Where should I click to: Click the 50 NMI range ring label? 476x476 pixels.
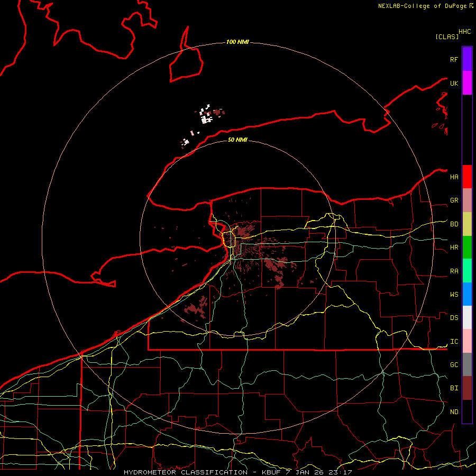pos(237,140)
